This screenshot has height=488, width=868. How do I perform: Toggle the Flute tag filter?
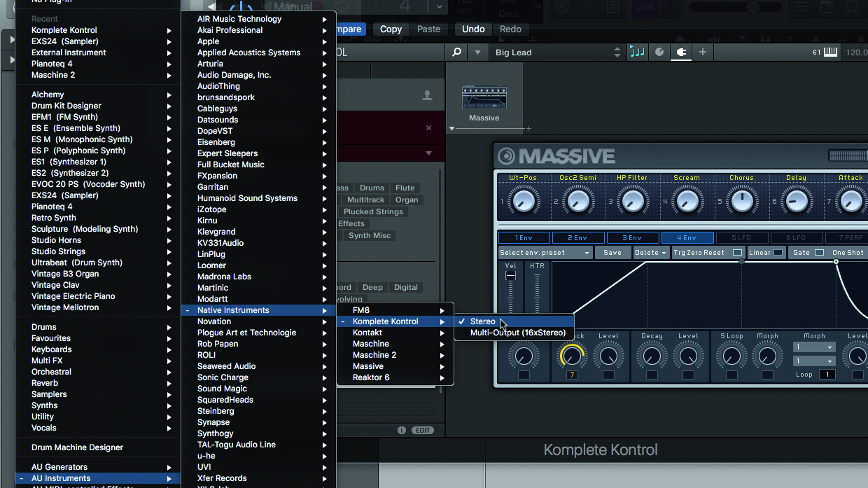pos(405,188)
